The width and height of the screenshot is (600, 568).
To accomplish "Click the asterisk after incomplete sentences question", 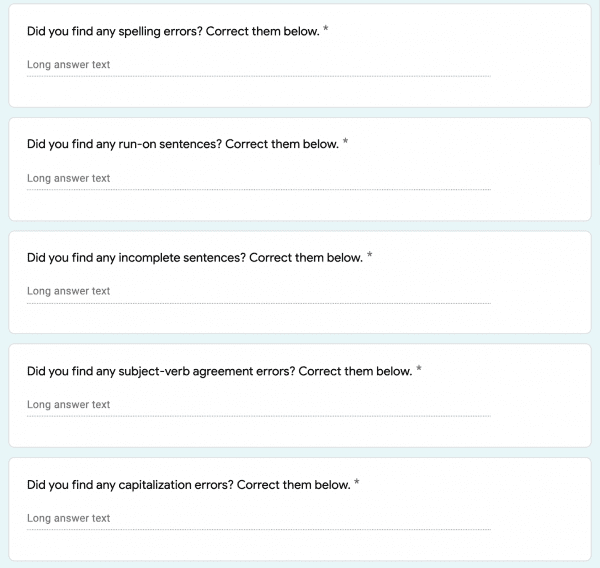I will tap(370, 257).
